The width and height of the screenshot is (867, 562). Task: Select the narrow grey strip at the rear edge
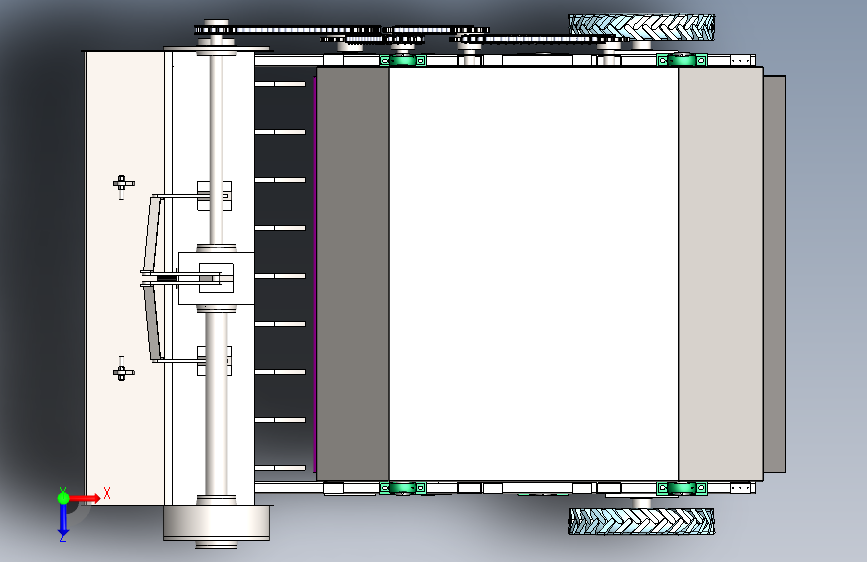click(775, 274)
